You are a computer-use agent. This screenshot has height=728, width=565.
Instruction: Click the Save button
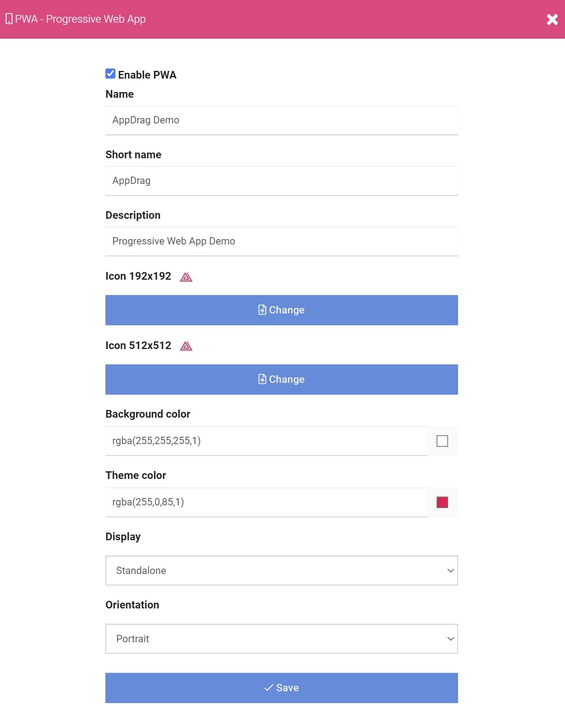(281, 688)
